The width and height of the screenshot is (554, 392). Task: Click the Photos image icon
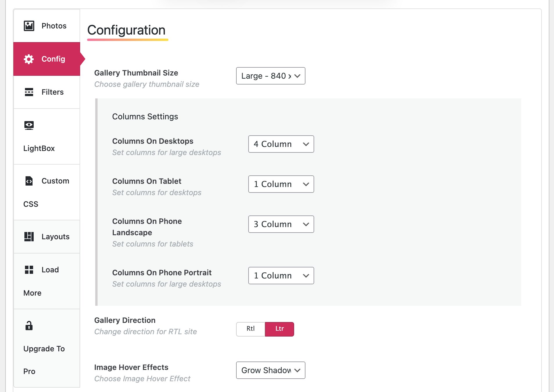coord(29,26)
